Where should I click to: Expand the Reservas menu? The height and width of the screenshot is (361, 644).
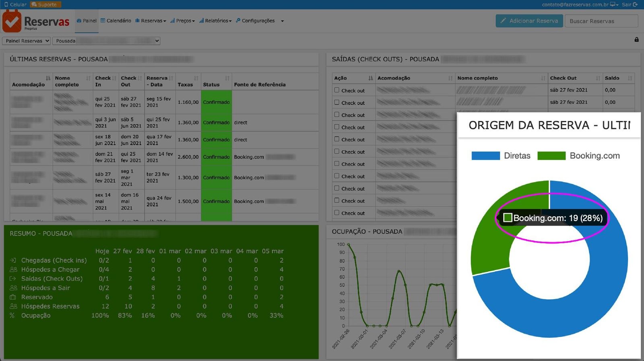point(151,21)
